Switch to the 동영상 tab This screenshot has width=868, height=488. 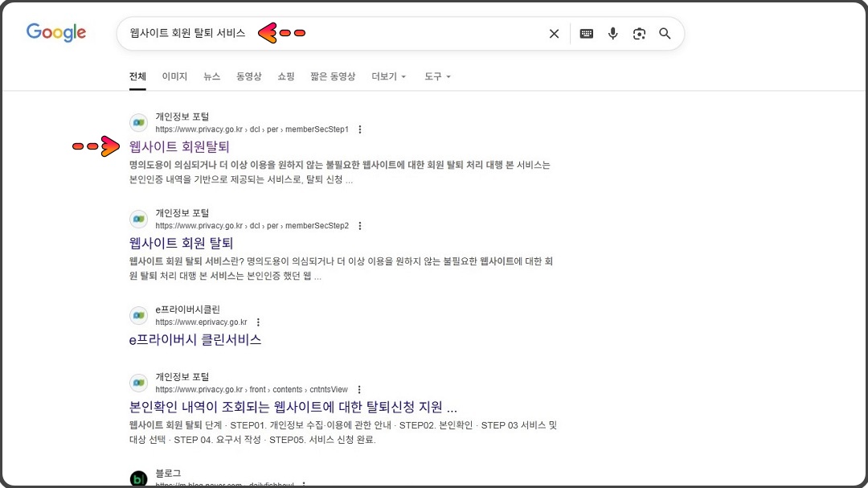point(248,76)
